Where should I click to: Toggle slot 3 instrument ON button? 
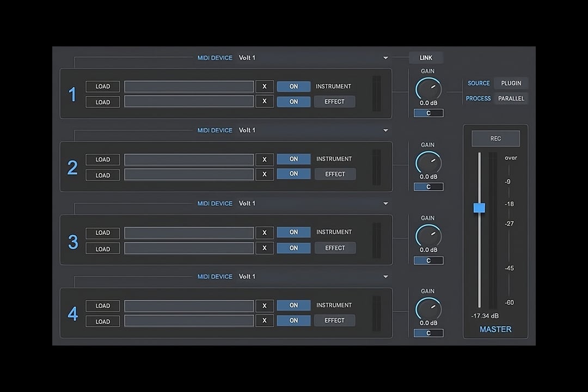point(293,232)
